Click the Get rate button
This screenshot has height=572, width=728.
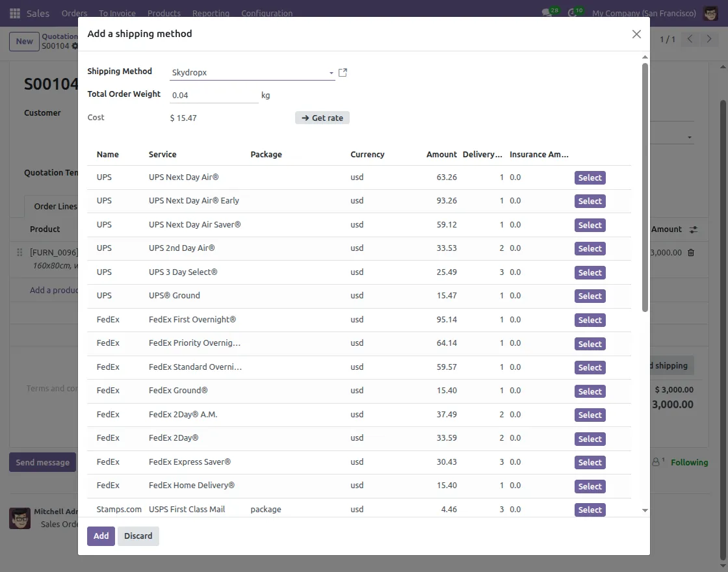point(322,118)
